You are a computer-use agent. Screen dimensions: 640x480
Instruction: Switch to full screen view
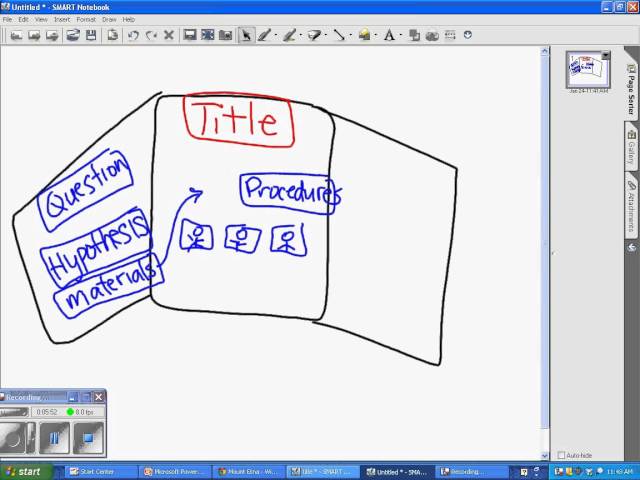[x=207, y=36]
